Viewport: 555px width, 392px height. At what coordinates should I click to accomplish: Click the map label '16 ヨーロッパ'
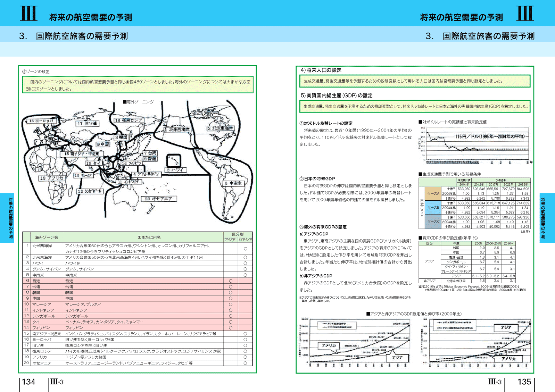[41, 121]
